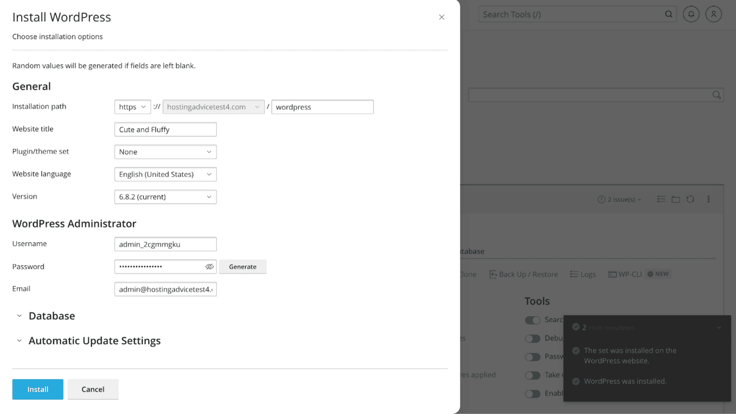
Task: Click the list view icon
Action: tap(661, 199)
